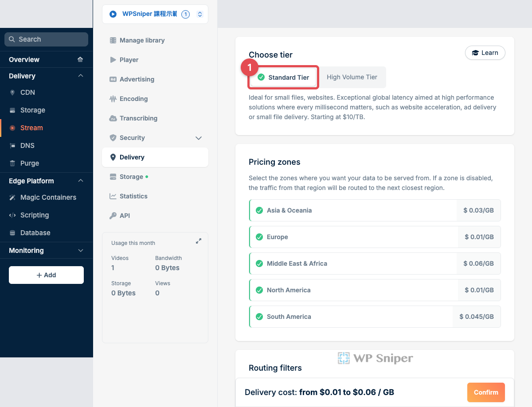The image size is (532, 407).
Task: Click the magnifier icon in Search box
Action: coord(12,39)
